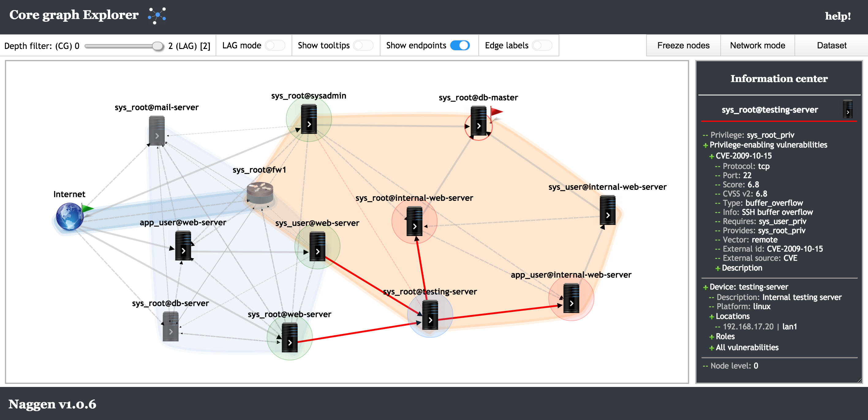Click the Internet globe node icon
The width and height of the screenshot is (868, 420).
(x=70, y=216)
